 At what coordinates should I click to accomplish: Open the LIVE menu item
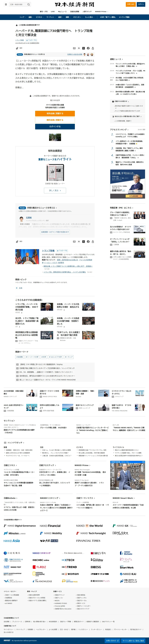click(x=53, y=12)
